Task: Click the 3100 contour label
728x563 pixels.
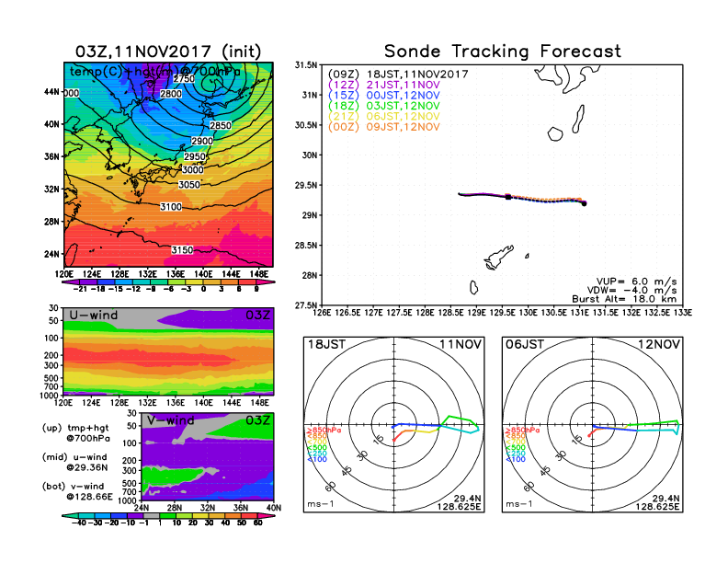Action: [x=171, y=207]
